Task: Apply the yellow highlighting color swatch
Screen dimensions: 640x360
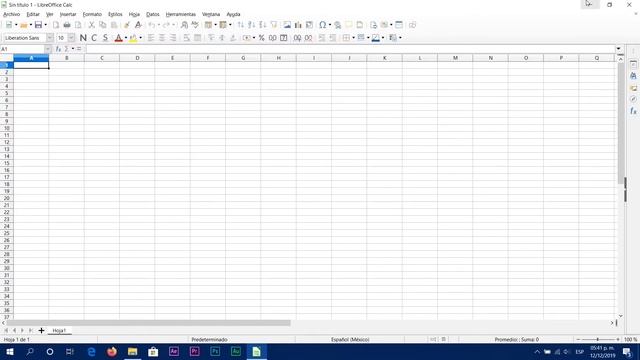Action: click(133, 38)
